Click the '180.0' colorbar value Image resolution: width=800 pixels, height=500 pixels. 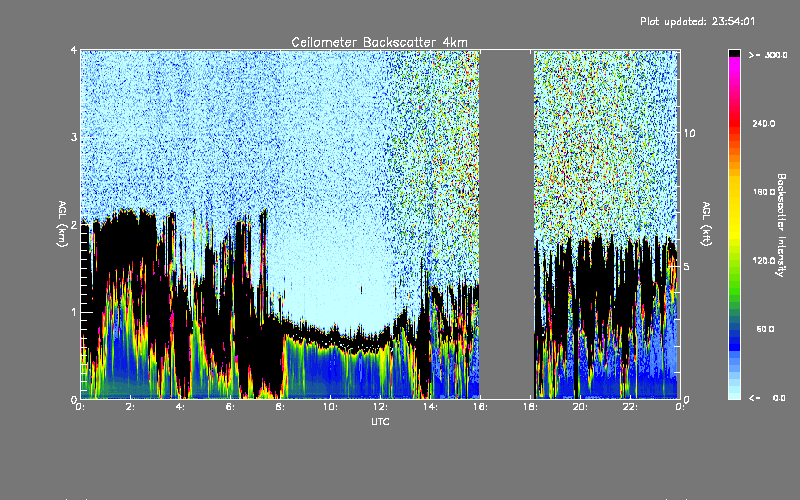(764, 192)
